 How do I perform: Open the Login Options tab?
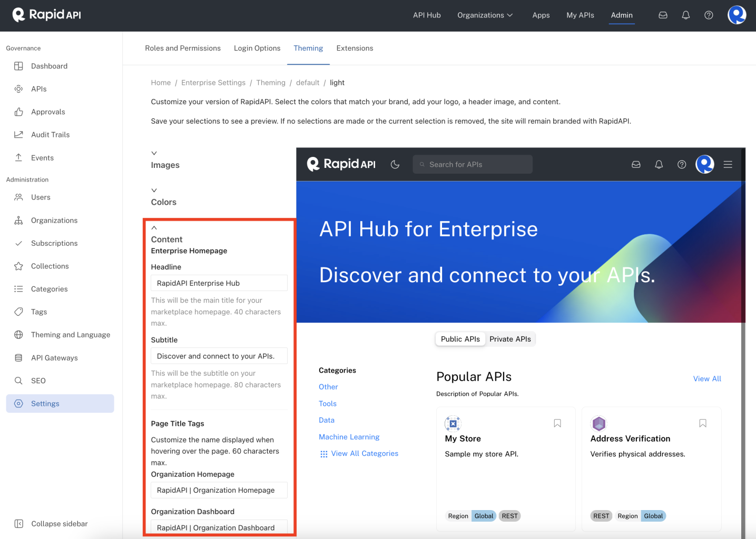tap(257, 48)
